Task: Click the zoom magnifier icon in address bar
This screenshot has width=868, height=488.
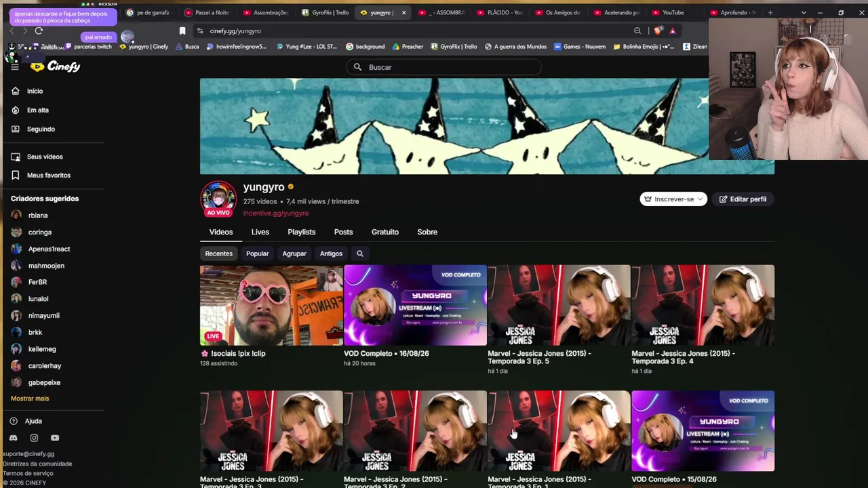Action: 637,30
